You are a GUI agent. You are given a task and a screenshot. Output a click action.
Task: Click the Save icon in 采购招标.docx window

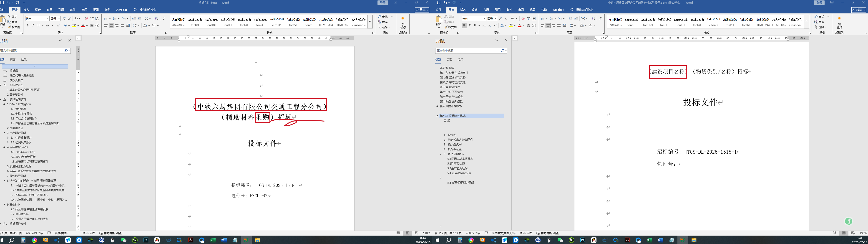click(438, 3)
